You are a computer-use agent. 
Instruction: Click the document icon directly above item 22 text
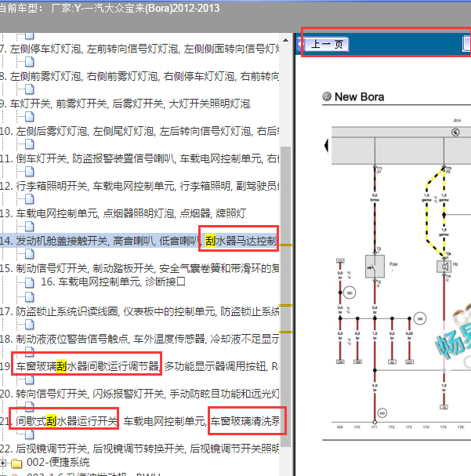coord(30,434)
